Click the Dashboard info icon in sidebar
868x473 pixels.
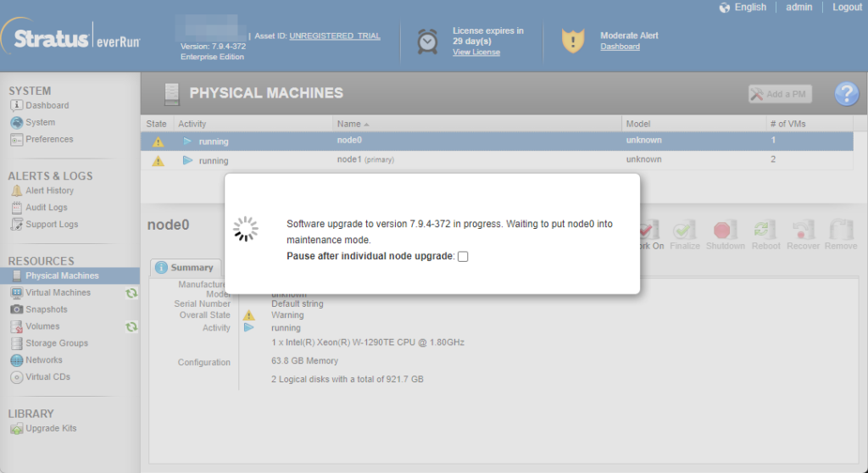point(17,105)
